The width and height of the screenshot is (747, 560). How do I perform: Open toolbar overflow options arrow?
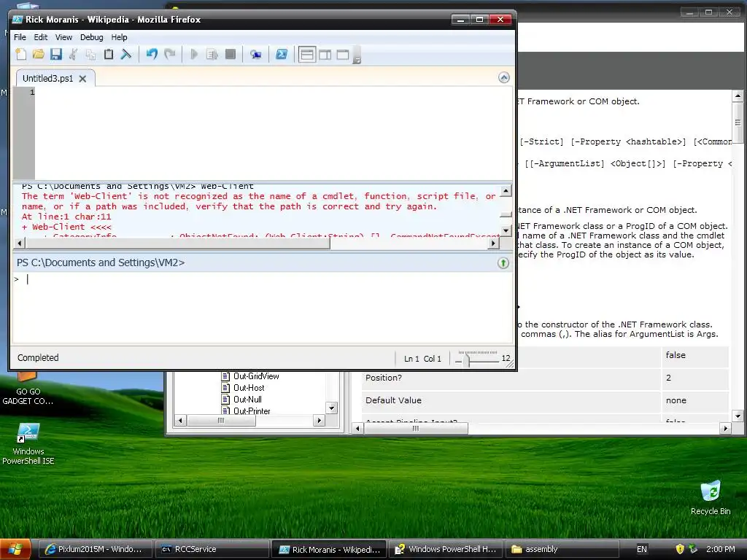coord(357,55)
